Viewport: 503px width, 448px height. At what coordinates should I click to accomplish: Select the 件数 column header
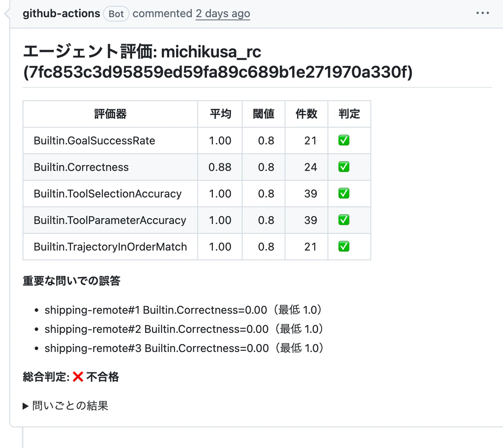point(306,114)
